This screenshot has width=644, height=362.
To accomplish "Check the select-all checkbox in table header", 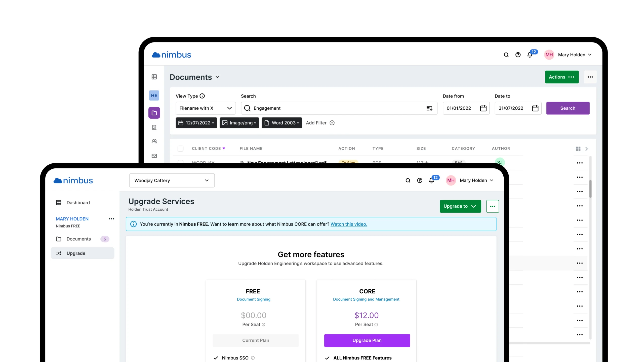I will pos(180,149).
